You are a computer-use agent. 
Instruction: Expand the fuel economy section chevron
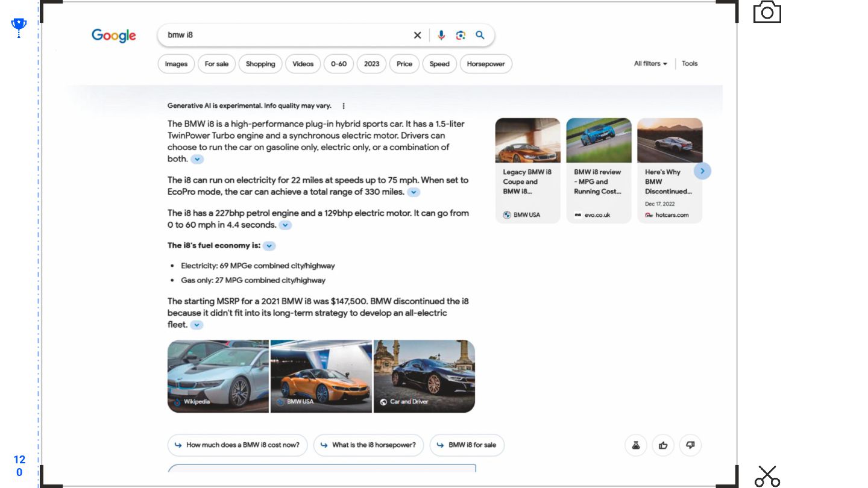[269, 246]
